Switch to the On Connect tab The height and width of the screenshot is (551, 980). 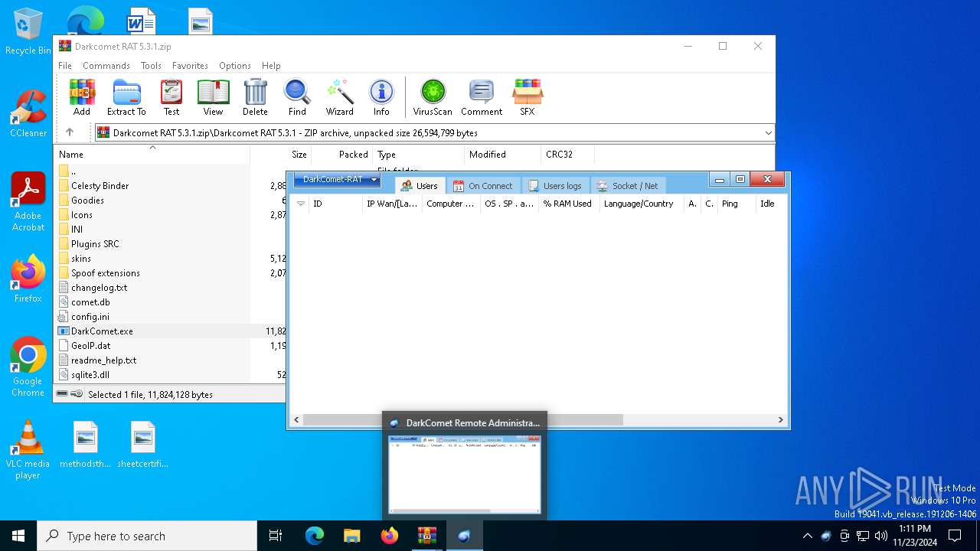(x=482, y=186)
